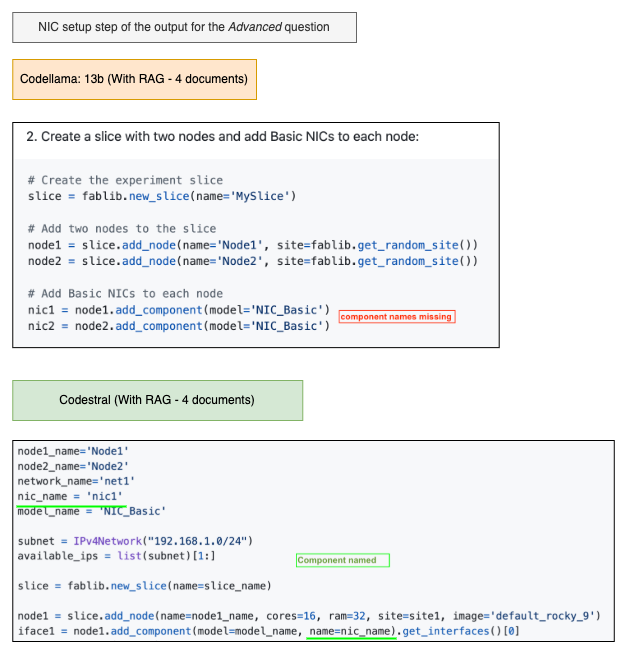
Task: Select the orange Codellama: 13b label
Action: coord(134,79)
